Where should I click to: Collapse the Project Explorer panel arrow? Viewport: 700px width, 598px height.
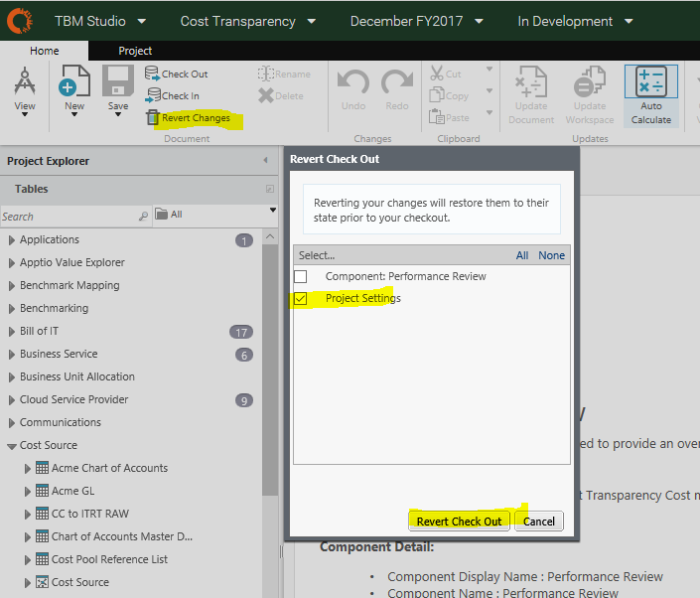(266, 160)
